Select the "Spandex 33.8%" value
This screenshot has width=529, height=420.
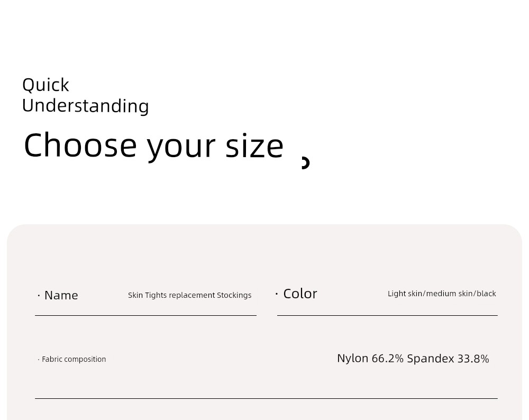pyautogui.click(x=448, y=358)
